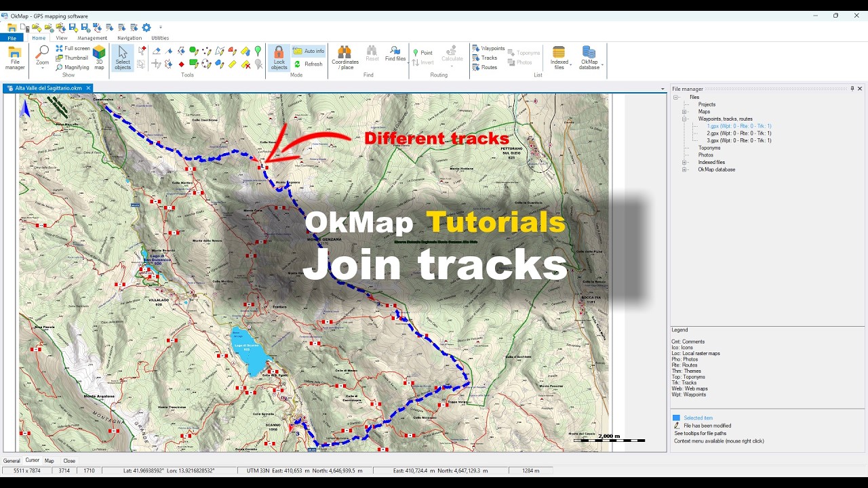This screenshot has height=488, width=868.
Task: Toggle Auto info mode
Action: (309, 51)
